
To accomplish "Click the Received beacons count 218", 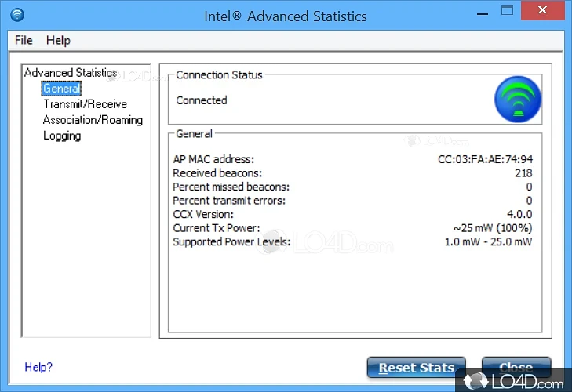I will pos(523,173).
